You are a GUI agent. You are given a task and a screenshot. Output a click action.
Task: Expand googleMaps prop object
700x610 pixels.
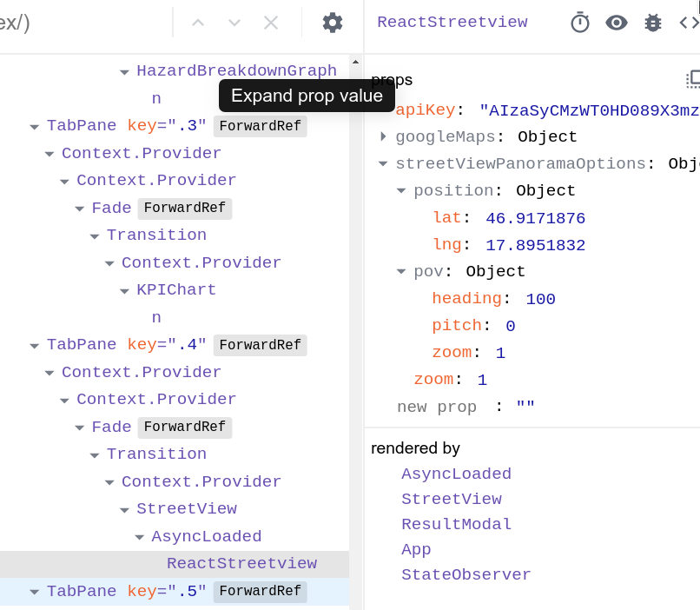383,136
